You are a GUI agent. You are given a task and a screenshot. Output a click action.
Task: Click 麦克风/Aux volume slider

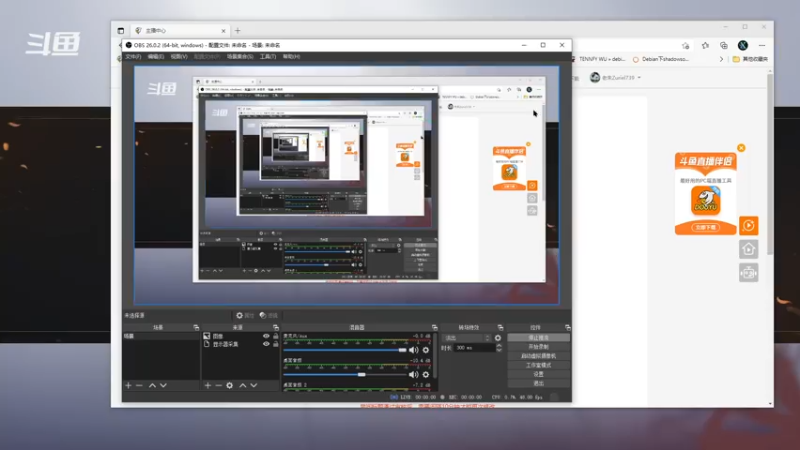click(x=345, y=350)
